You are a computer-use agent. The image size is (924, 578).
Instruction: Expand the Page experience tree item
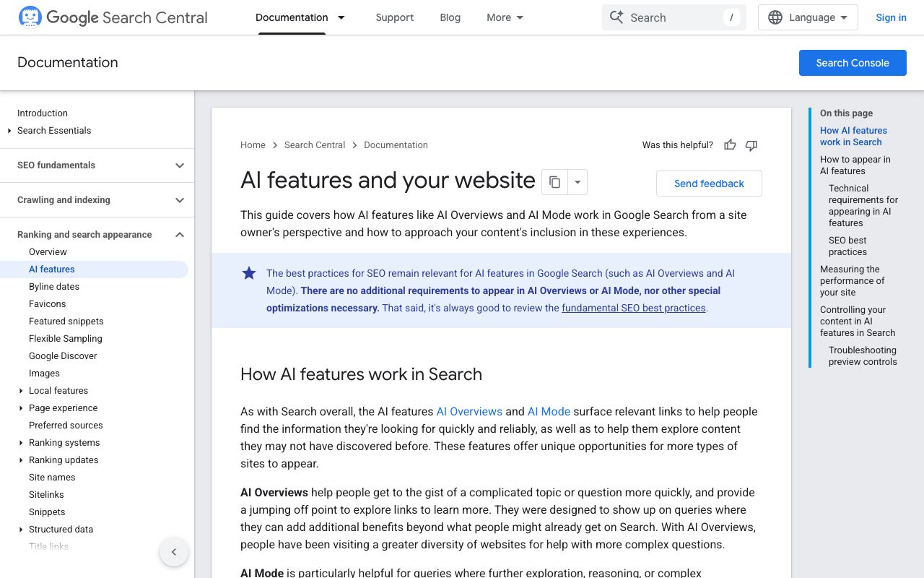(21, 408)
